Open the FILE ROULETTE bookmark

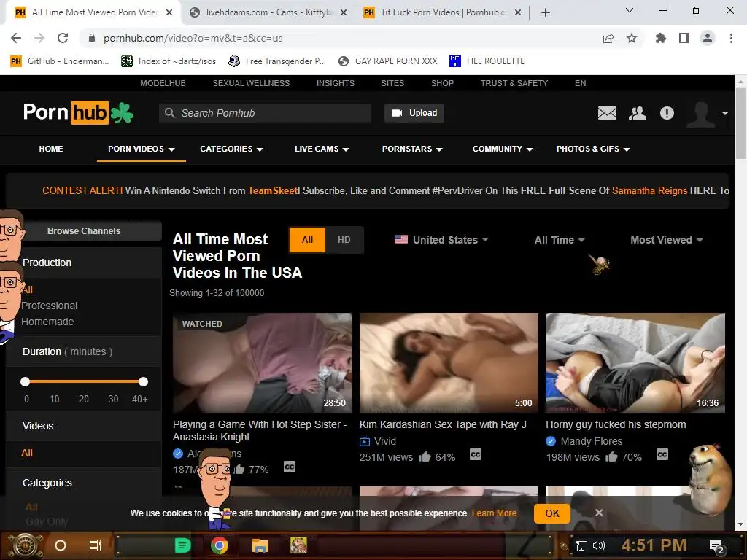(487, 61)
